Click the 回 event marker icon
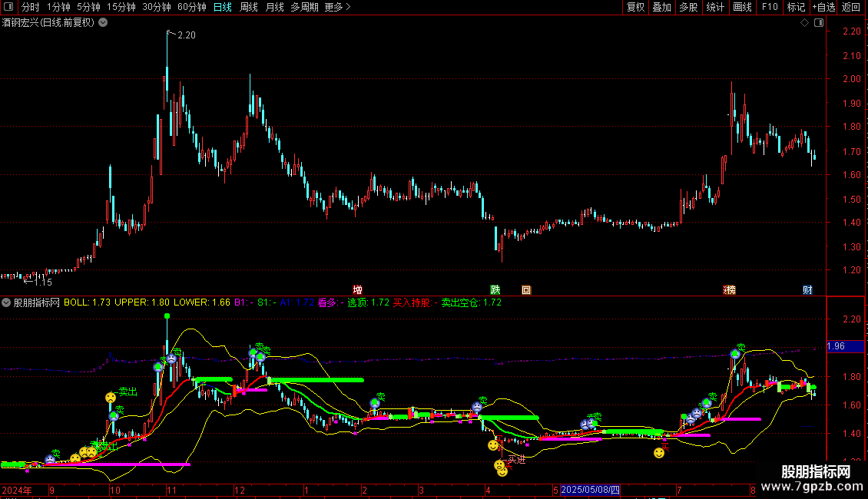Viewport: 868px width, 499px height. tap(526, 290)
